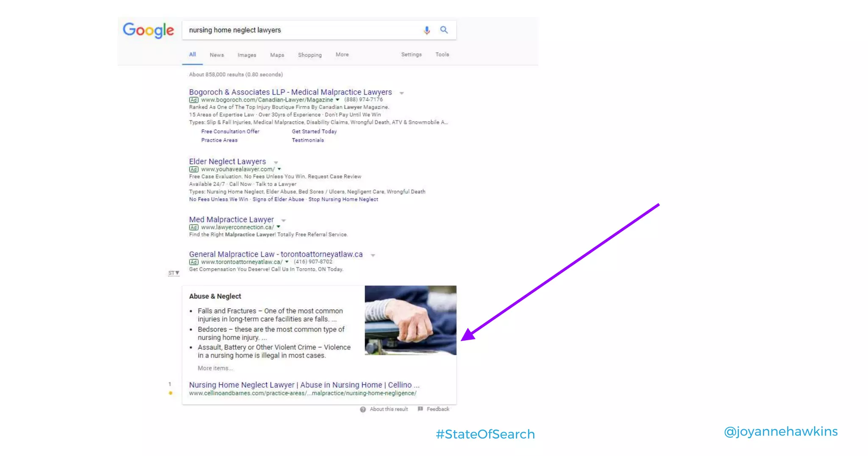868x456 pixels.
Task: Click About this result link
Action: coord(389,409)
